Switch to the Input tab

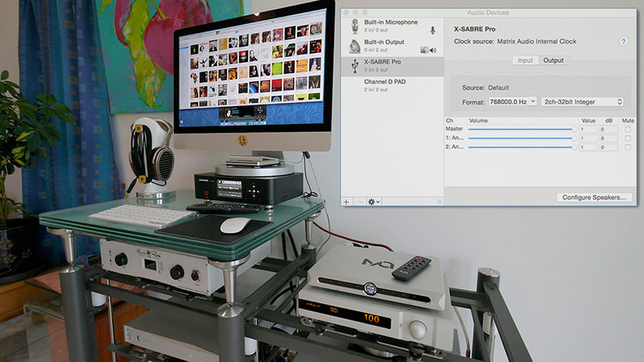point(526,60)
